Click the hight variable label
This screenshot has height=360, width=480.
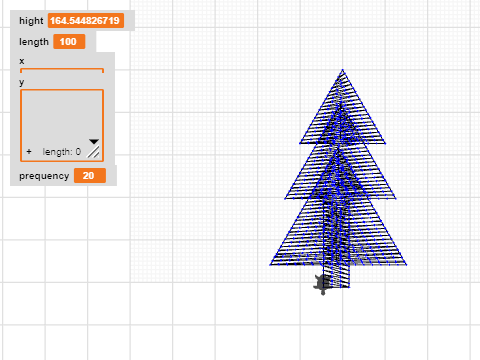31,21
